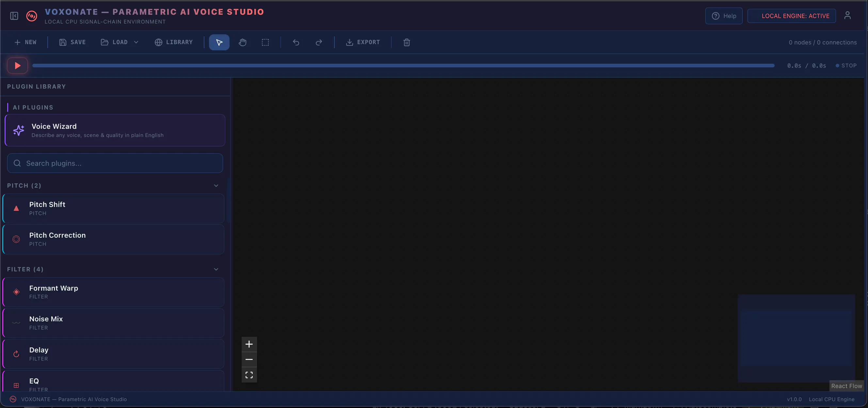Screen dimensions: 868x408
Task: Click the Voxonate logo icon in header
Action: click(x=32, y=16)
